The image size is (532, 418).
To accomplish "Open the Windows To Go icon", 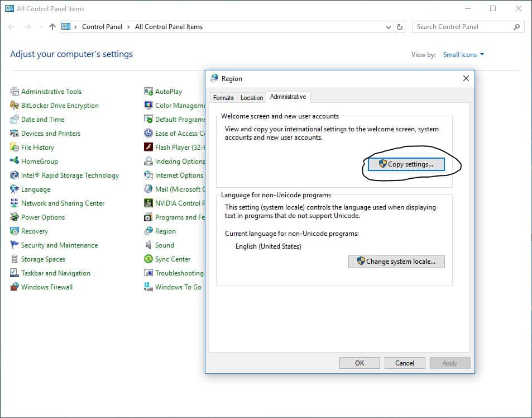I will click(x=148, y=287).
